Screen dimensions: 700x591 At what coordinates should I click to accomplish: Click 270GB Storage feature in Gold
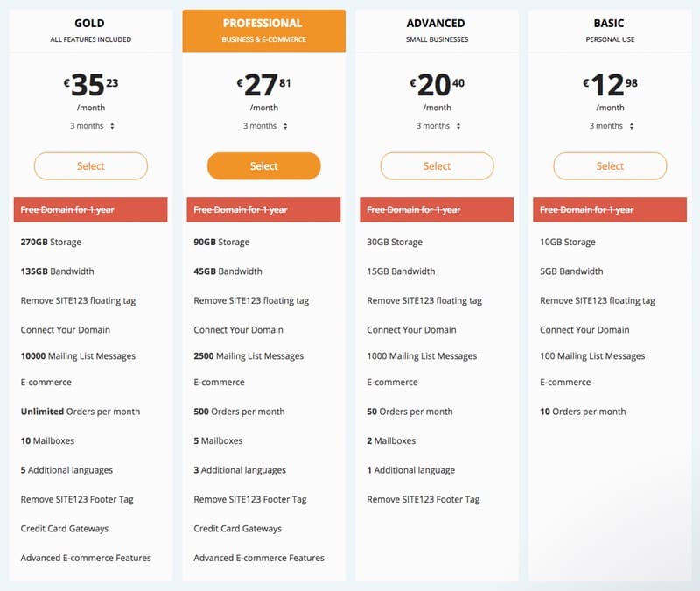click(x=51, y=242)
